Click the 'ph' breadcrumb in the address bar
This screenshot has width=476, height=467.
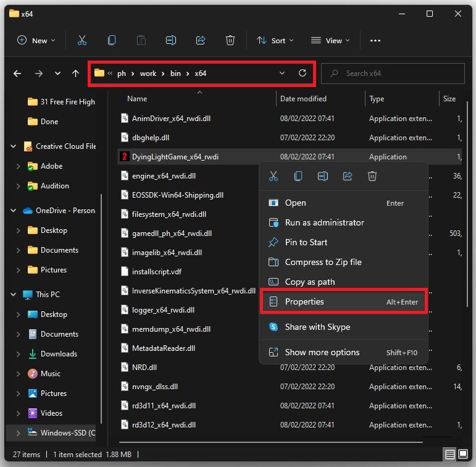122,74
